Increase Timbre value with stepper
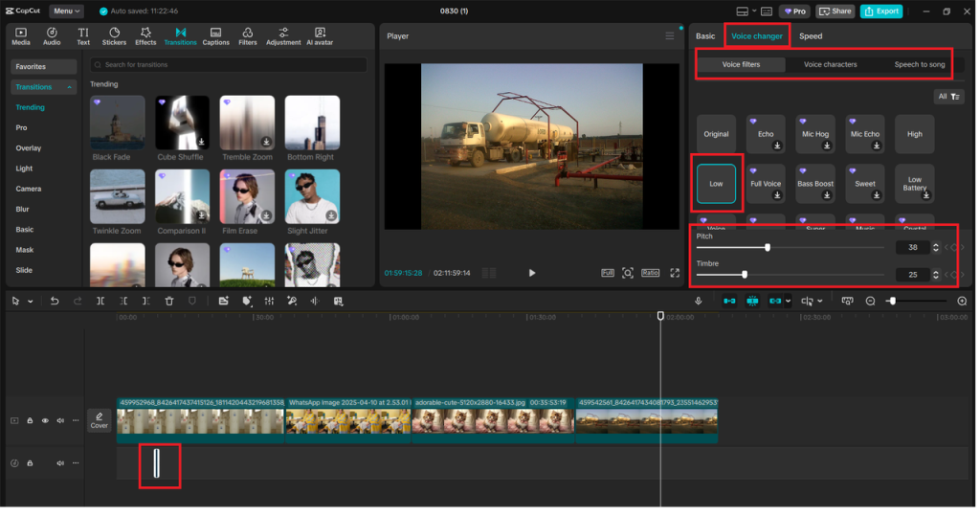 [936, 272]
